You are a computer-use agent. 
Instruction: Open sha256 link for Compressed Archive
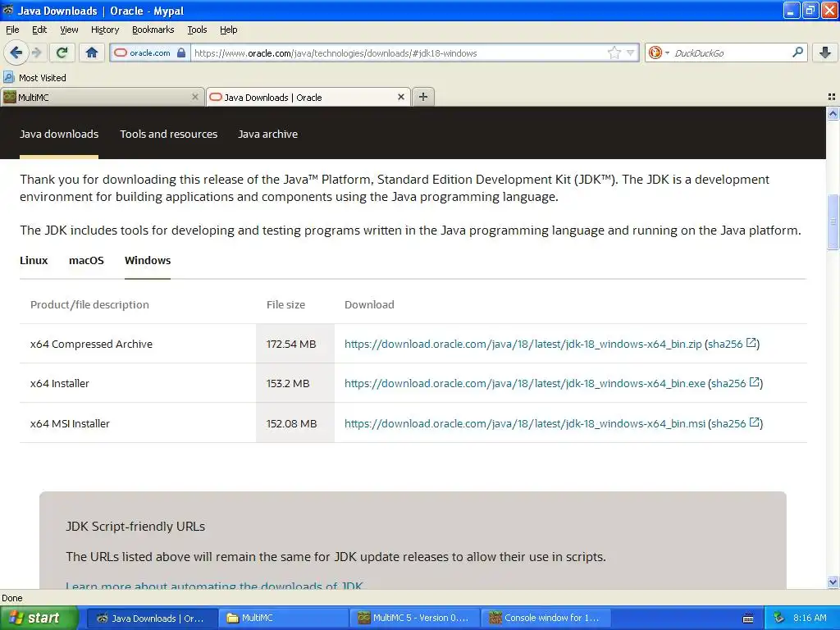point(725,344)
